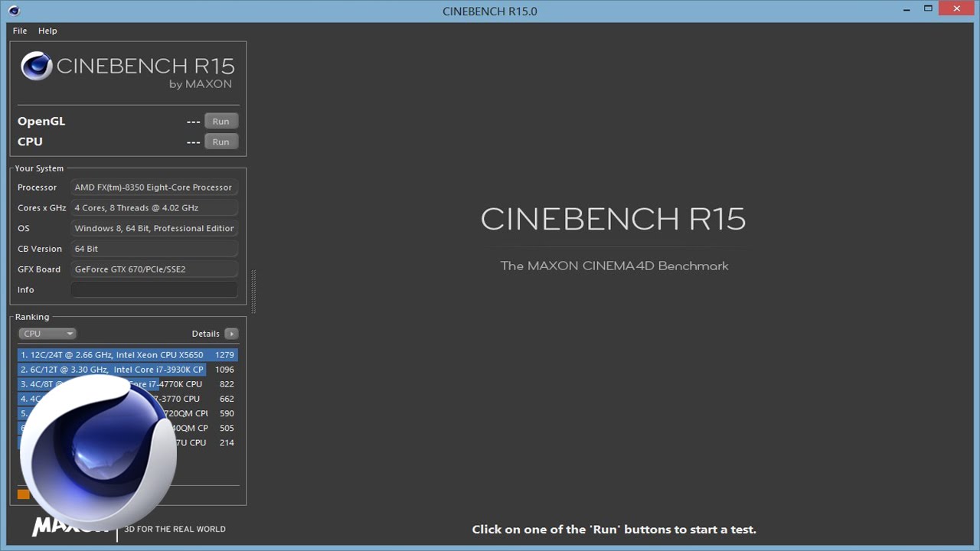Image resolution: width=980 pixels, height=551 pixels.
Task: Click the Cinebench R15 logo in header
Action: tap(127, 70)
